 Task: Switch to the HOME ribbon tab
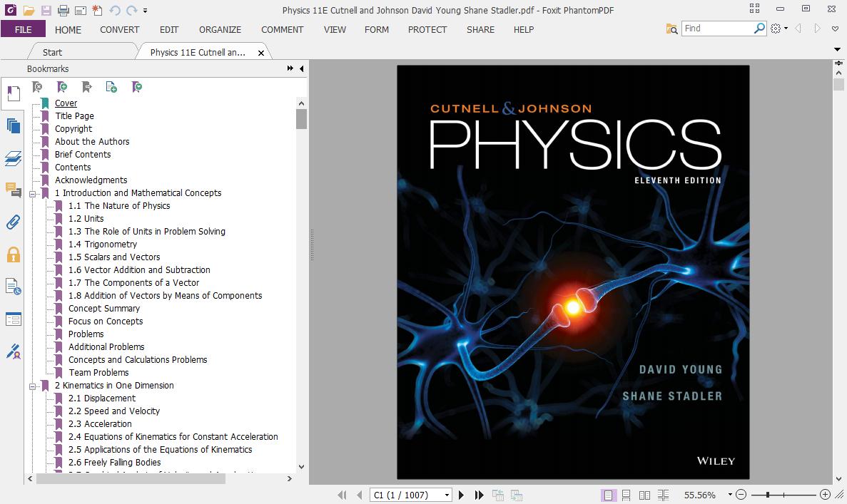point(68,30)
